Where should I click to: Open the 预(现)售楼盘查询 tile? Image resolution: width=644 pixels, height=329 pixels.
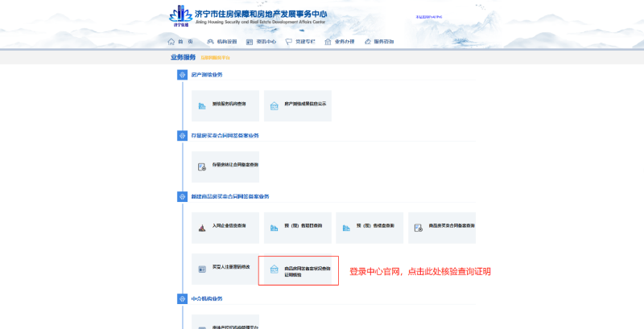[x=369, y=228]
